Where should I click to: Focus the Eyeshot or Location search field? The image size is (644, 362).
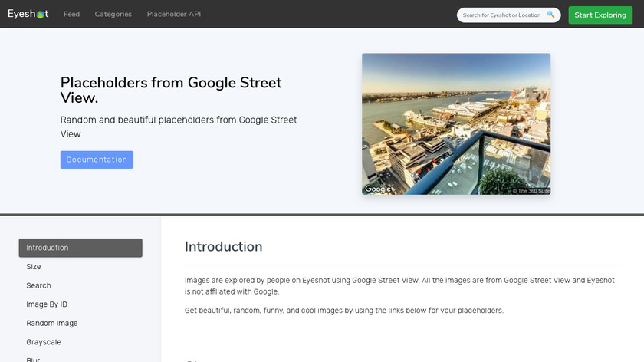[x=502, y=15]
